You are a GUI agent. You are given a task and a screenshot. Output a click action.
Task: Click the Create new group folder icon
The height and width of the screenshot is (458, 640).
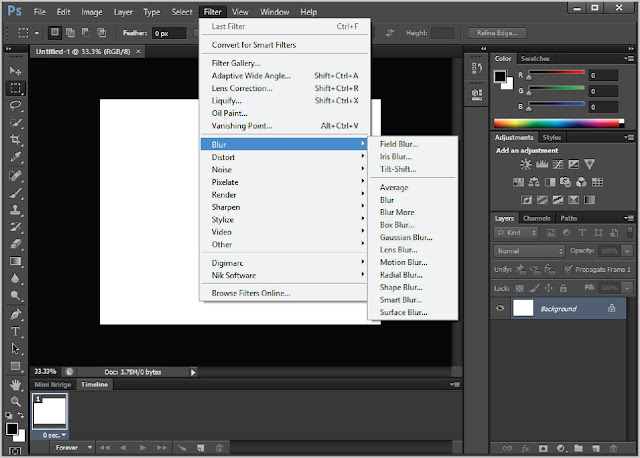point(578,449)
